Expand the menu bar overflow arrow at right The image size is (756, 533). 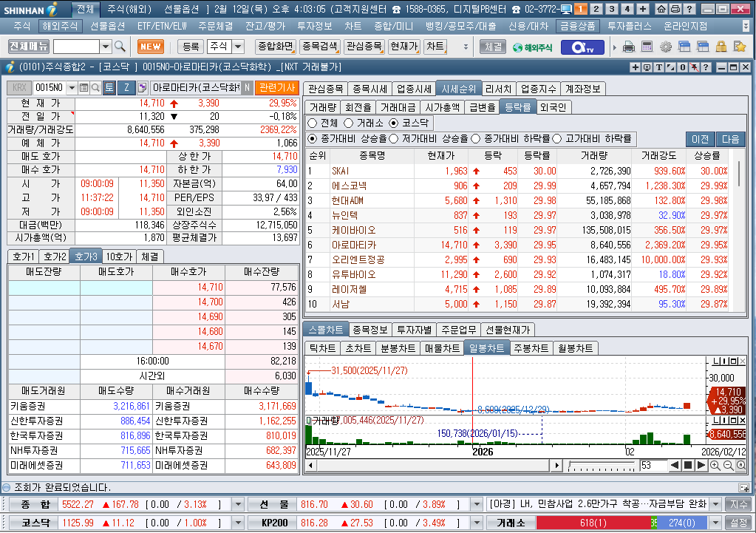[746, 26]
